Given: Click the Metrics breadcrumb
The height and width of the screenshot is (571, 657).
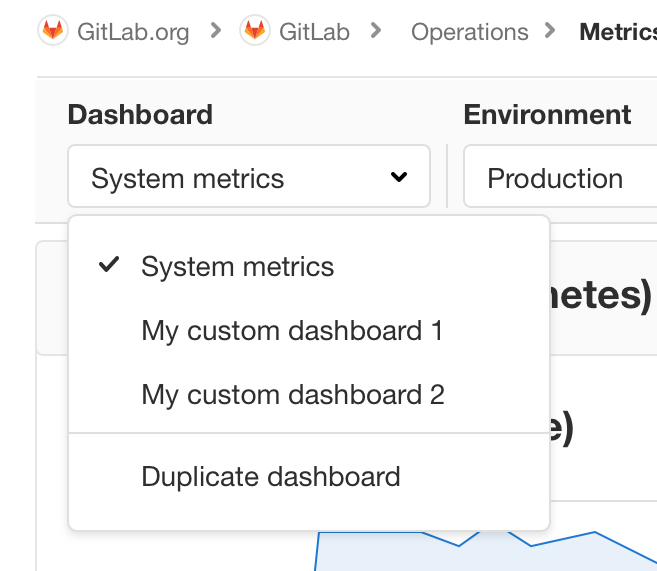Looking at the screenshot, I should [618, 32].
